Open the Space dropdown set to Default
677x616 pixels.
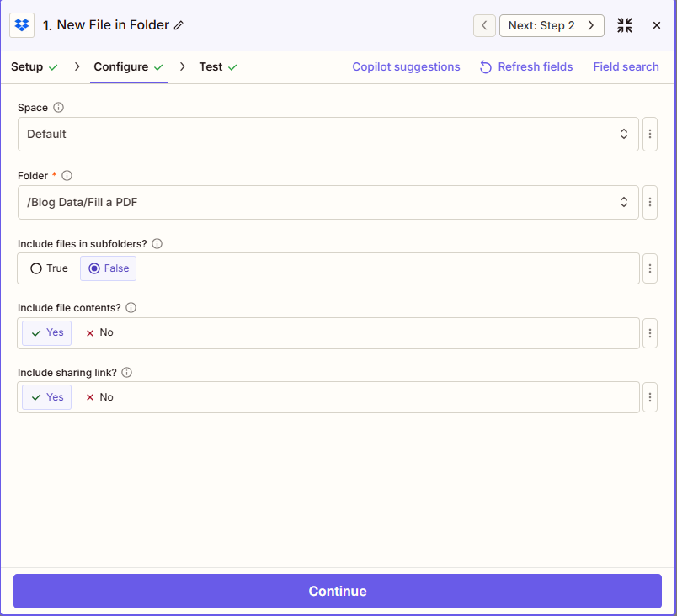[x=328, y=134]
